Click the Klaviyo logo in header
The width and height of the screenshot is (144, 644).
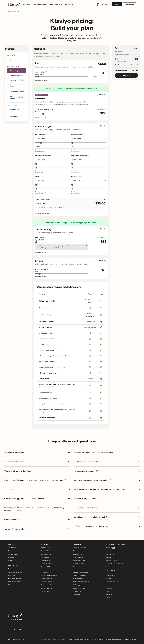(x=14, y=4)
